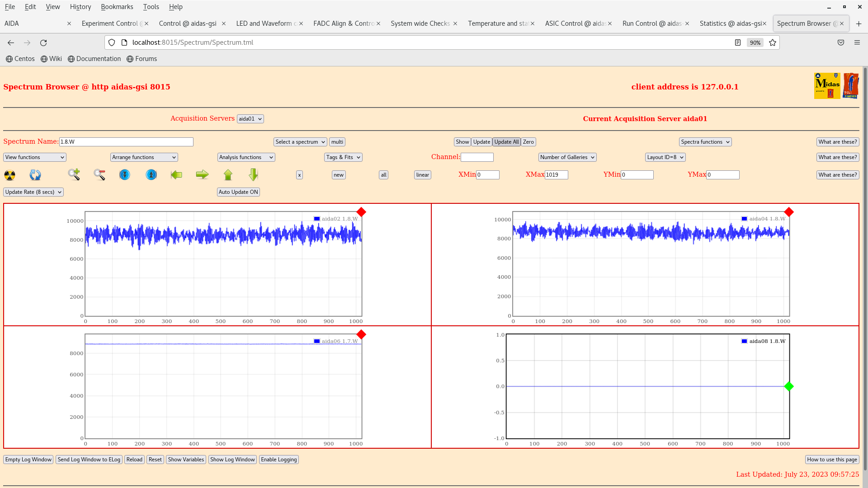Open the Acquisition Servers aida01 dropdown
The height and width of the screenshot is (488, 868).
pyautogui.click(x=250, y=119)
